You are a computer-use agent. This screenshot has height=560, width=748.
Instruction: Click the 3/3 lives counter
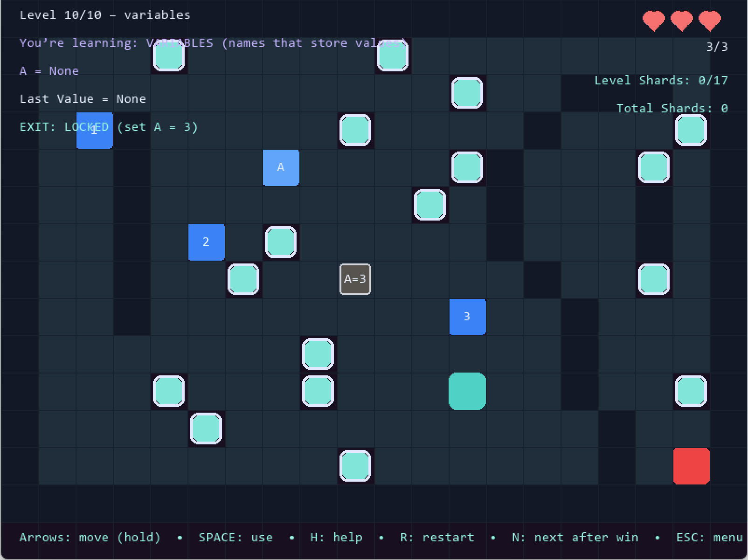(x=717, y=47)
